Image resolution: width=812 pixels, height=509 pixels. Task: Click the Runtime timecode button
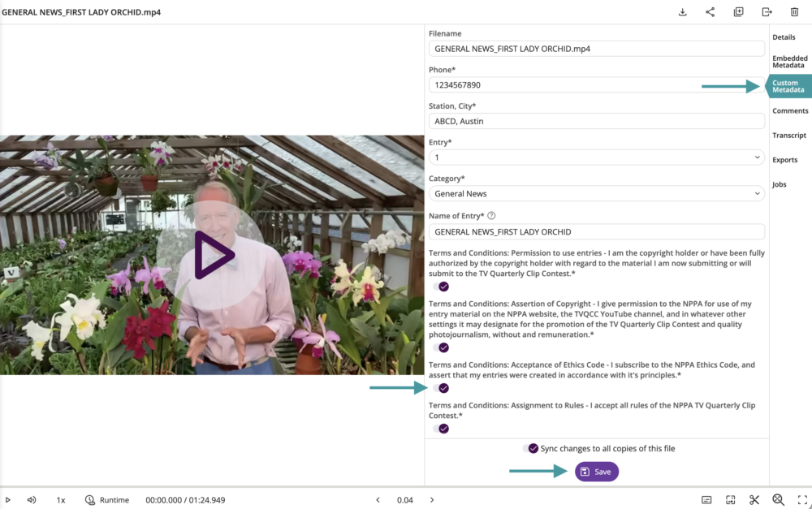pos(106,500)
